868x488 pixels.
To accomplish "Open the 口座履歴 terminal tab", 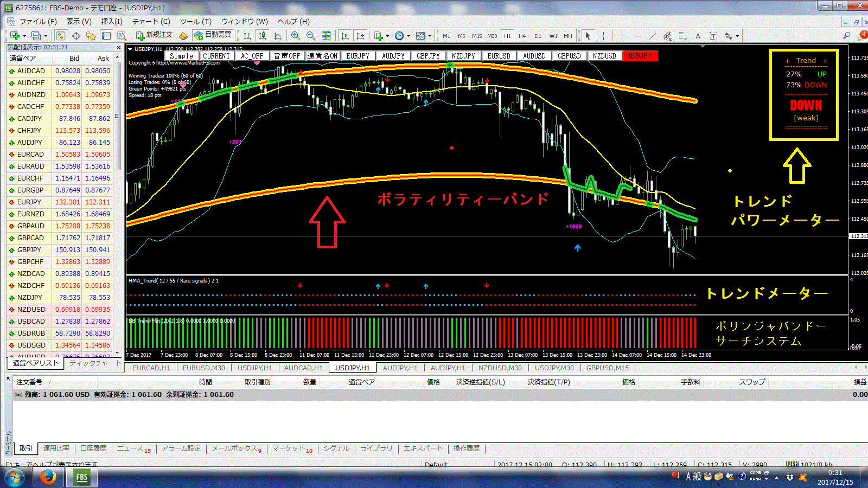I will [93, 448].
